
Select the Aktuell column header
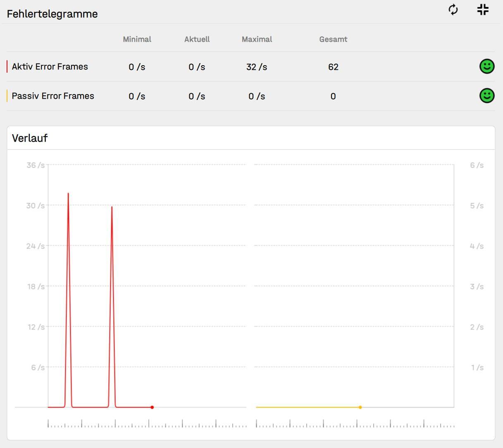pos(197,39)
